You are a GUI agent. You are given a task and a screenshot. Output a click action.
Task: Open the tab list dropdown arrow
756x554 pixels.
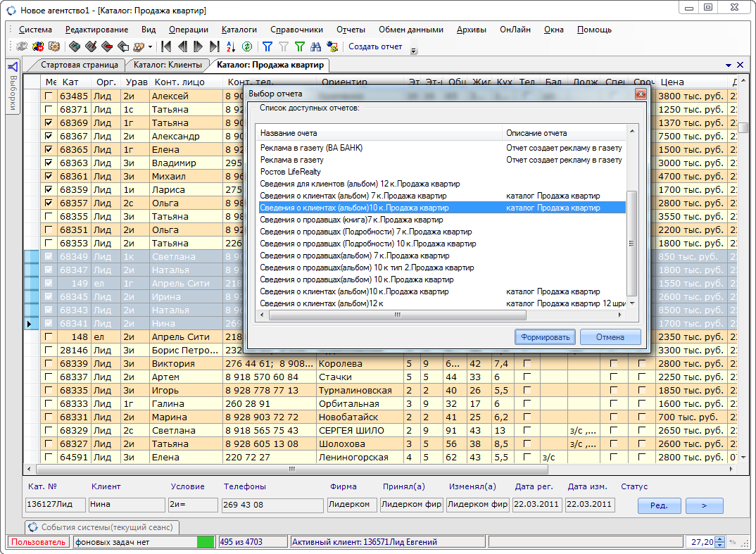pyautogui.click(x=728, y=65)
